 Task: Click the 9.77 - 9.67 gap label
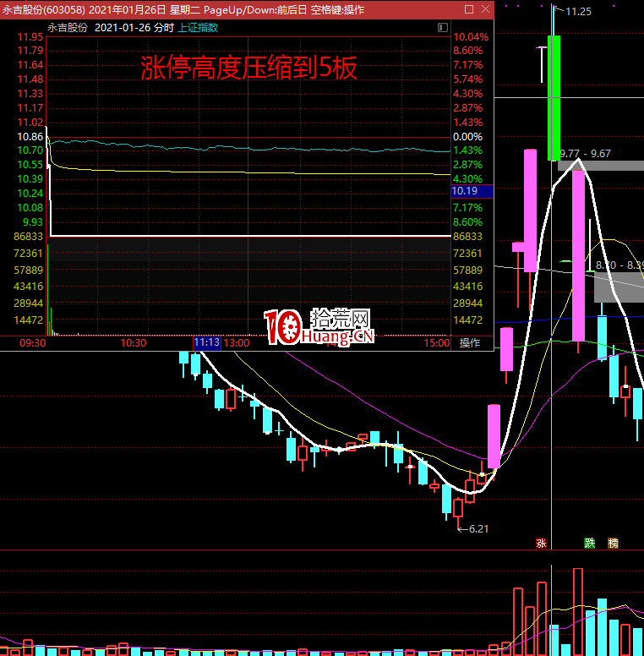(585, 154)
